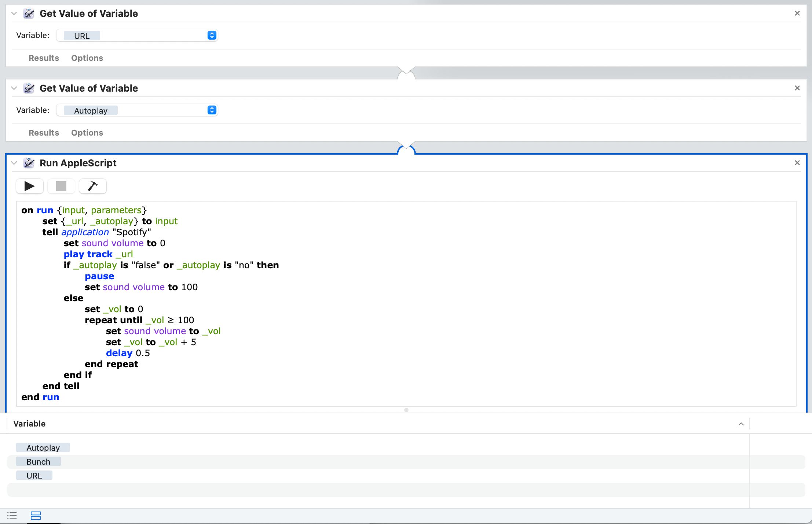The height and width of the screenshot is (524, 812).
Task: Collapse the first Get Value action
Action: (14, 14)
